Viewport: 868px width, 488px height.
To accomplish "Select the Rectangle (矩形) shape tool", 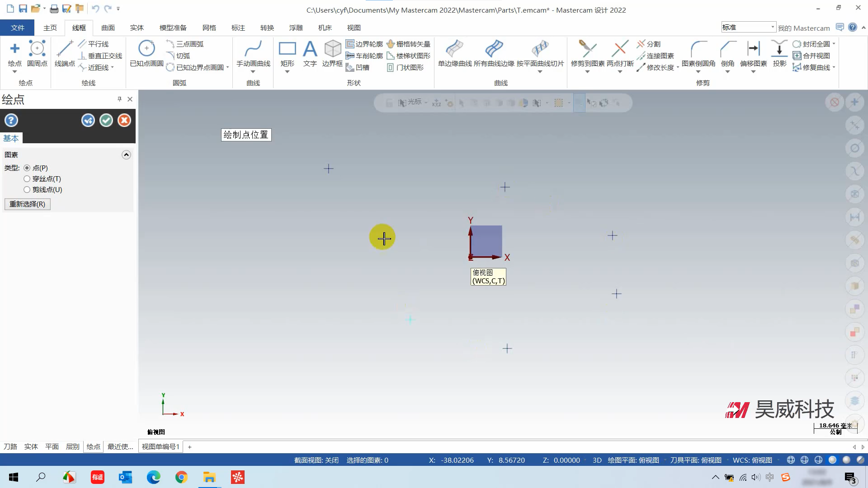I will point(287,49).
